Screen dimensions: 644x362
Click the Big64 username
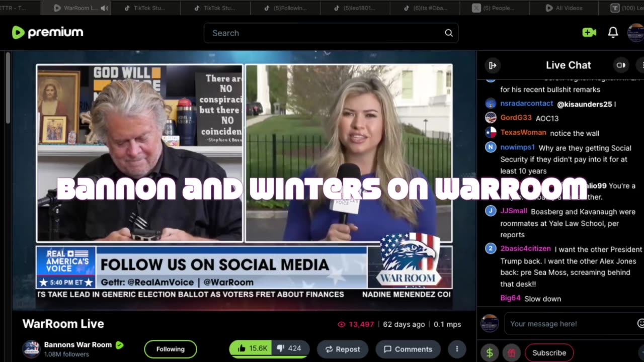click(510, 298)
